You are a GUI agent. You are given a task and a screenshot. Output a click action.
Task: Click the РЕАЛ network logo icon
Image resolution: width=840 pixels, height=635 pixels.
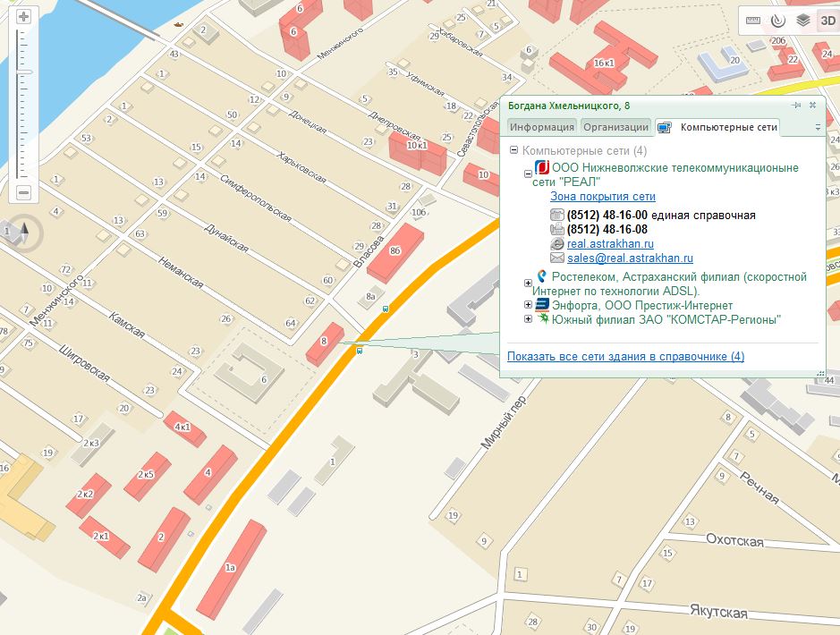[x=541, y=167]
